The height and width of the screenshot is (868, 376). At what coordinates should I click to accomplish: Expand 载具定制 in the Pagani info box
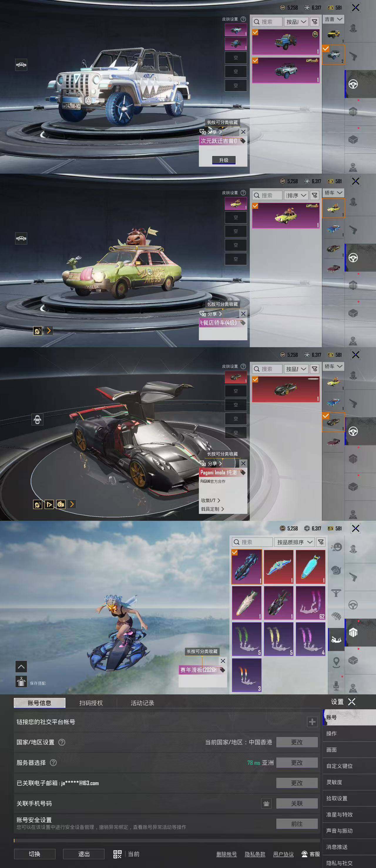point(212,509)
